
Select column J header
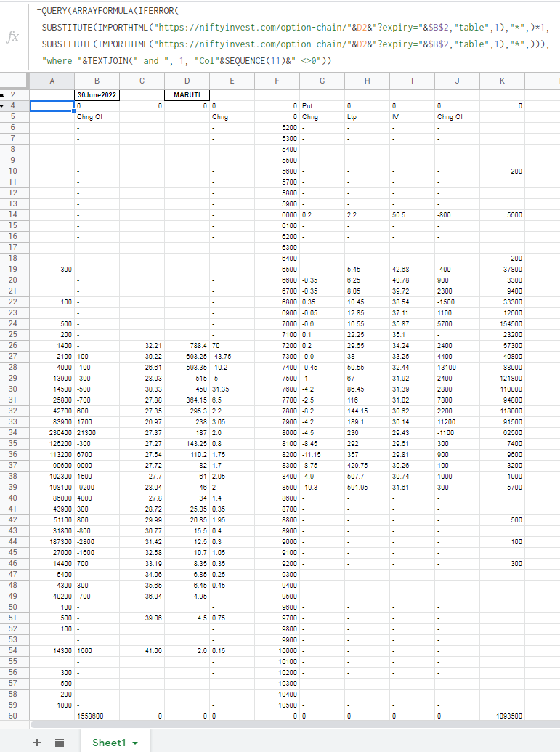(458, 81)
